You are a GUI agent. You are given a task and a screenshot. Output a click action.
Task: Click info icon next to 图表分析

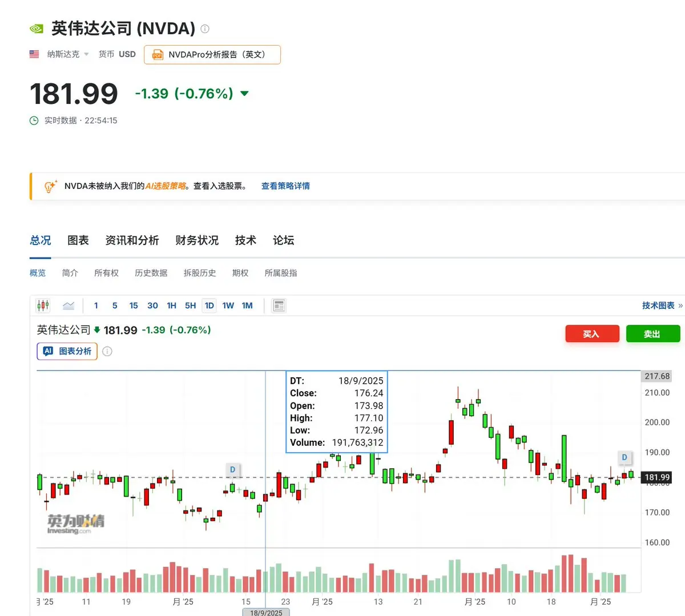click(107, 351)
